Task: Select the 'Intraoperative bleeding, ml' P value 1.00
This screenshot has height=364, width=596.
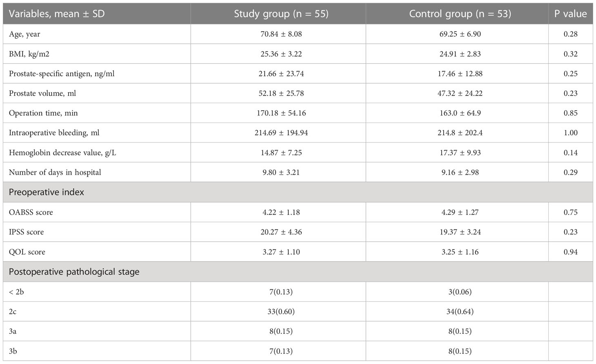Action: 570,133
